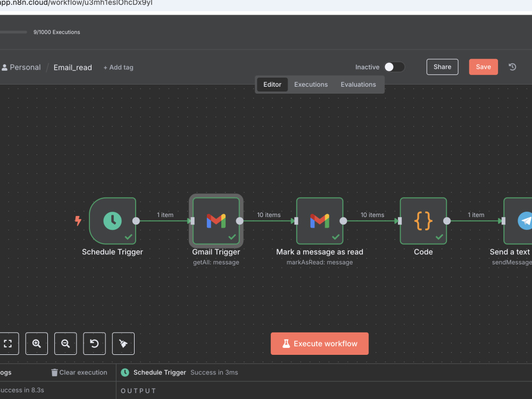
Task: Switch to the Executions tab
Action: coord(311,85)
